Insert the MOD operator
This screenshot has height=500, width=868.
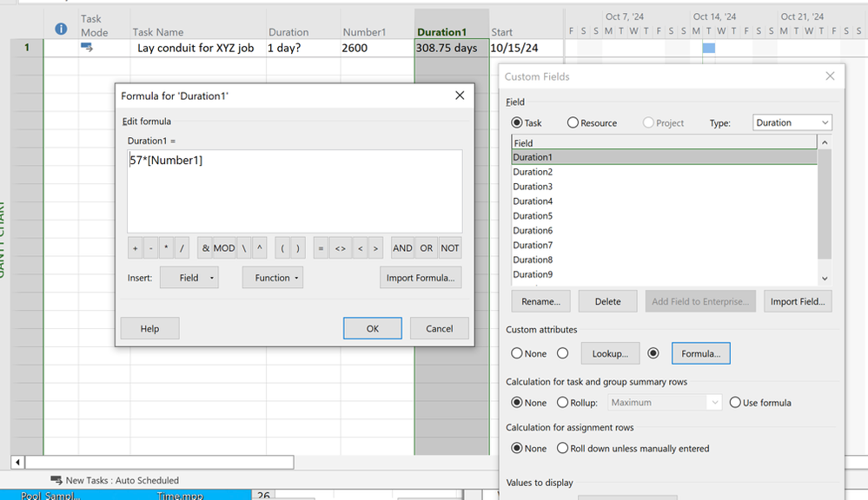[224, 248]
